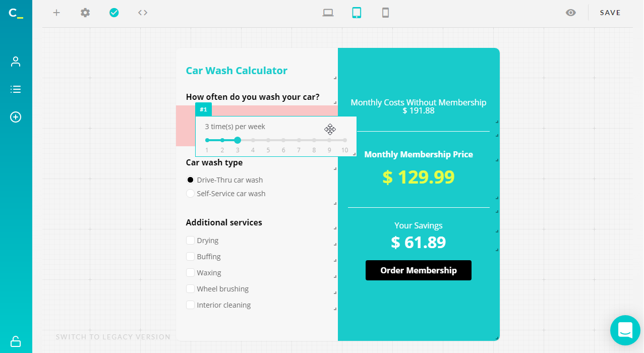Open the chat support bubble

coord(625,330)
